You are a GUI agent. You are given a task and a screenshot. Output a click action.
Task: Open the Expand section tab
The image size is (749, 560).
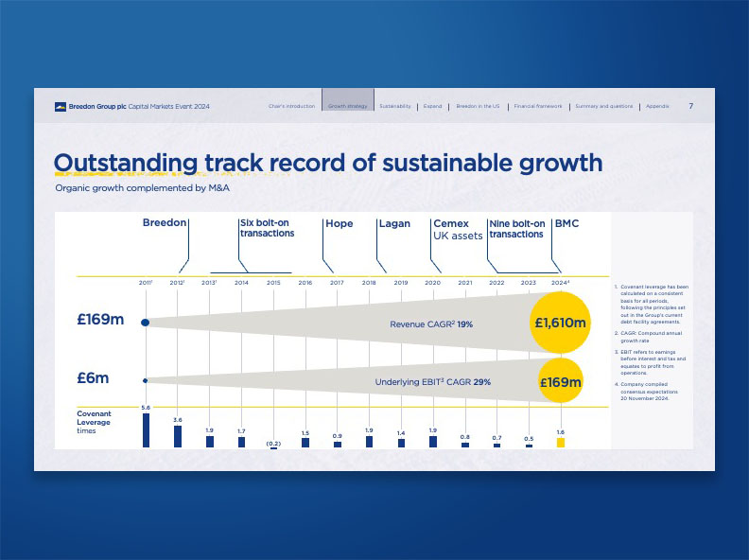433,106
